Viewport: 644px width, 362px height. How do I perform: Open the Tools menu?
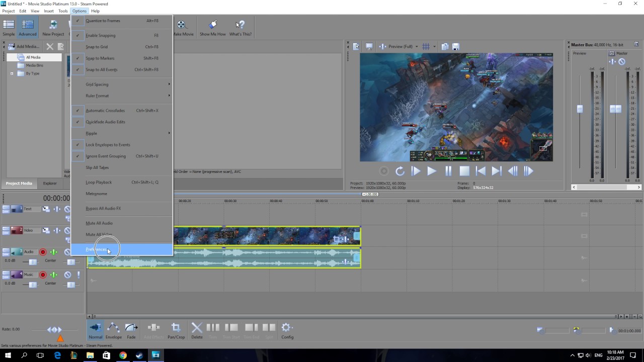coord(63,11)
